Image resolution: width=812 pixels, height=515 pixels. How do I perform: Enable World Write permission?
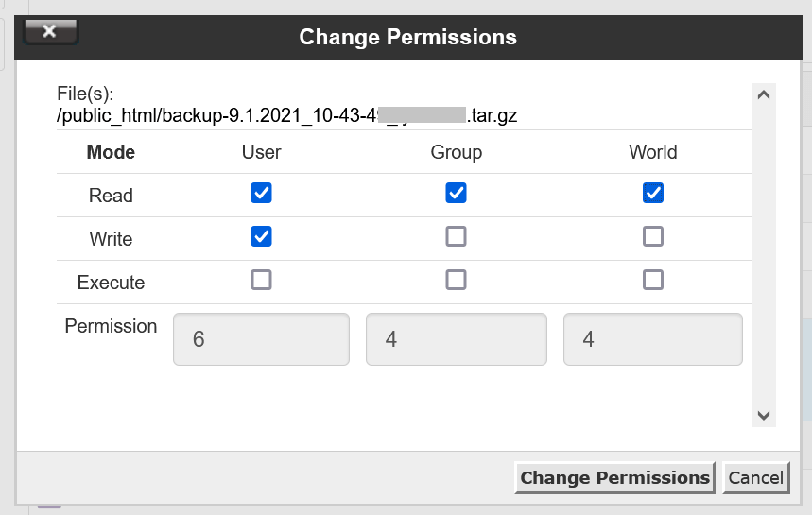[652, 236]
